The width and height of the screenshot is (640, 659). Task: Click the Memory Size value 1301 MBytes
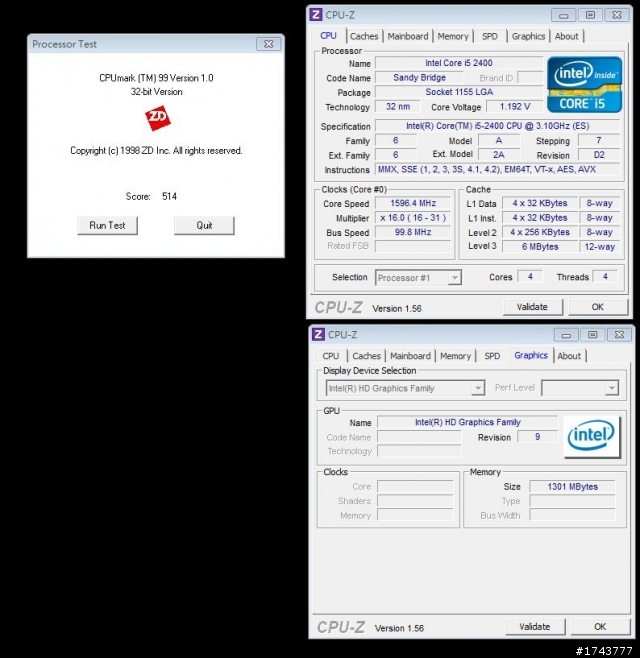click(x=572, y=487)
